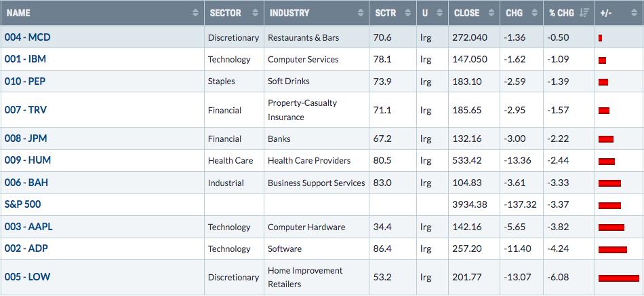Click the +/- column sort arrows
Image resolution: width=644 pixels, height=296 pixels.
pos(634,13)
